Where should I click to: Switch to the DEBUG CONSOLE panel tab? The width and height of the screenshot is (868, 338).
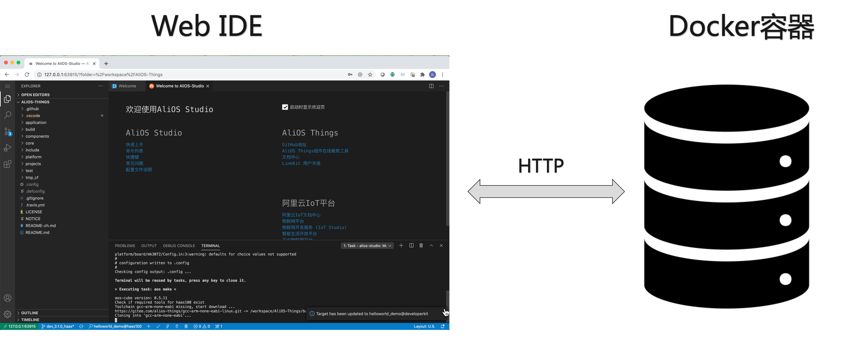click(x=179, y=246)
